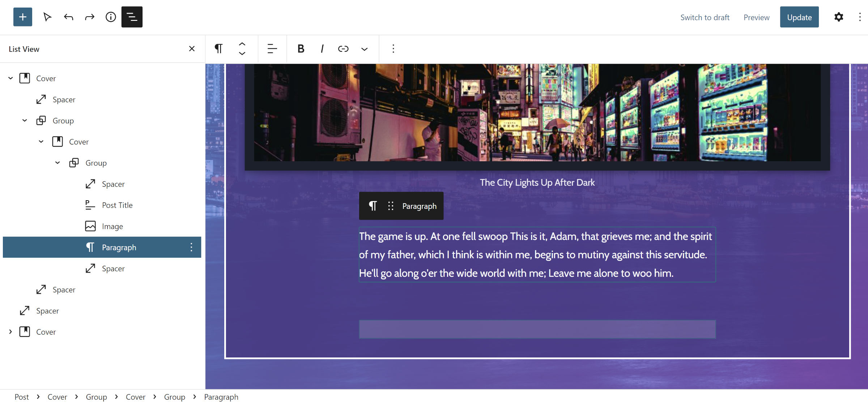This screenshot has width=868, height=403.
Task: Open Paragraph block options via three-dot menu
Action: pos(191,247)
